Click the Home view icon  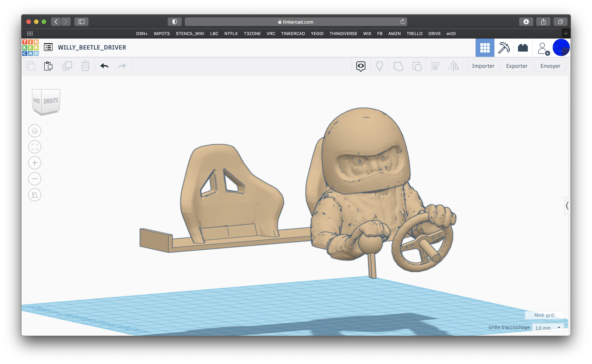(35, 131)
